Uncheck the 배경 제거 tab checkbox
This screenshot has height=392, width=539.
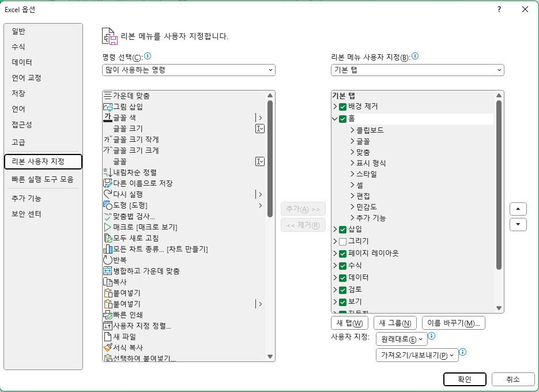click(342, 107)
